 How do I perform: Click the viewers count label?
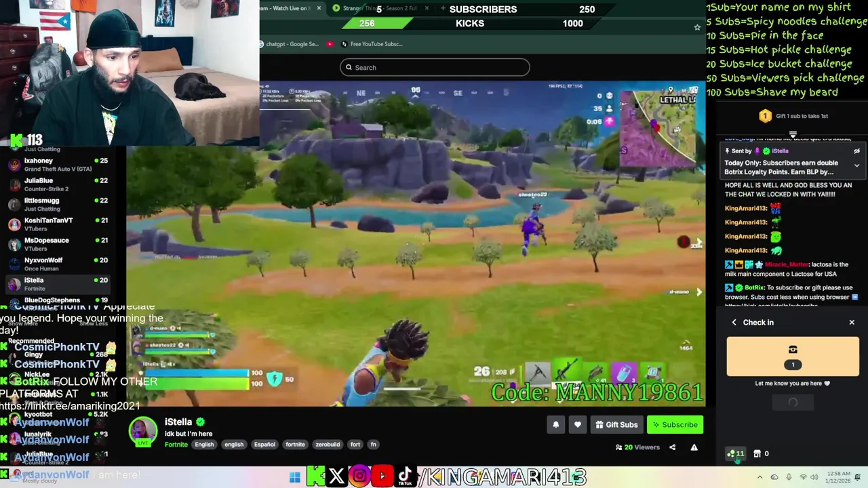click(x=637, y=447)
